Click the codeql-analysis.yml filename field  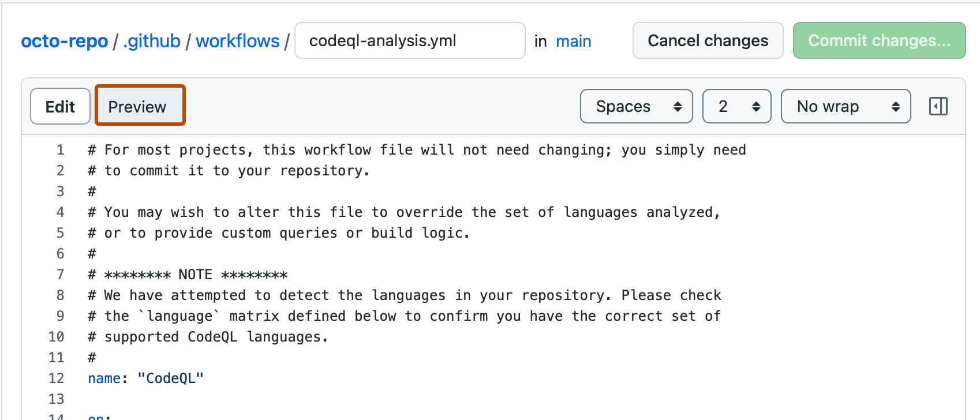(410, 40)
